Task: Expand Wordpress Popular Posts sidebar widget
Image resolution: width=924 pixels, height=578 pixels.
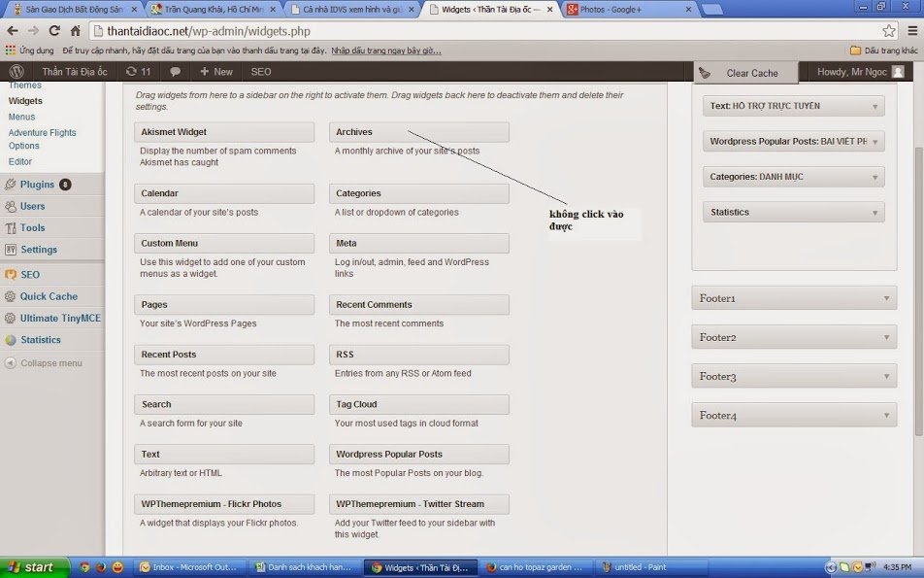Action: click(x=793, y=142)
